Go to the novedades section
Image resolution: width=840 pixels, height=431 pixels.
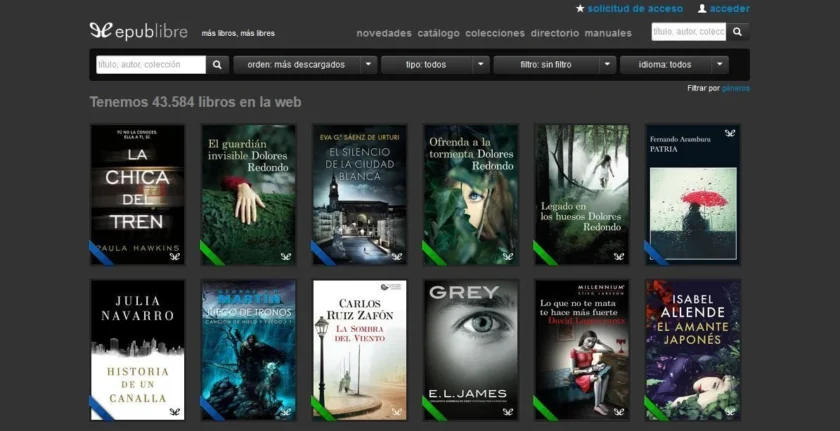pos(384,33)
